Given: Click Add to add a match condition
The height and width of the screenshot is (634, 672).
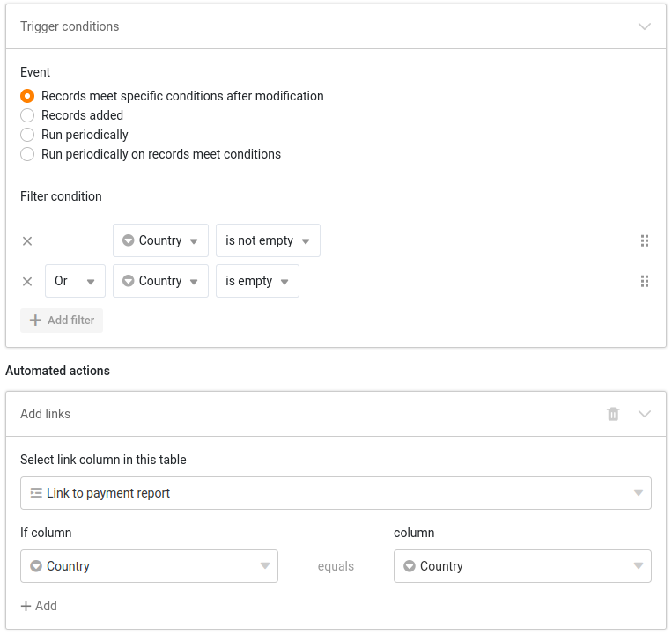Looking at the screenshot, I should pos(39,606).
